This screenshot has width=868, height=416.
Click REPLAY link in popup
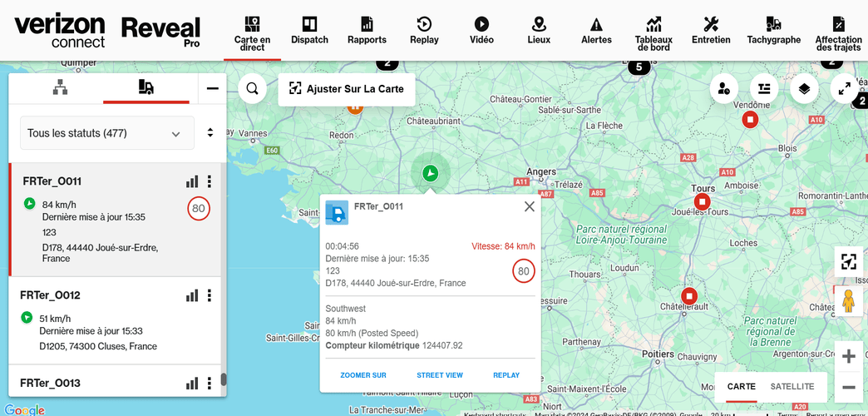[x=506, y=375]
